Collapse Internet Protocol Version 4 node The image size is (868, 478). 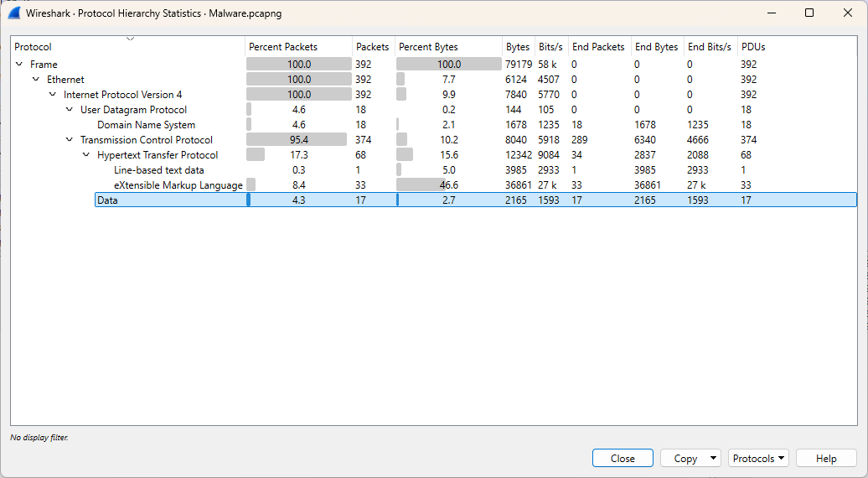tap(53, 94)
